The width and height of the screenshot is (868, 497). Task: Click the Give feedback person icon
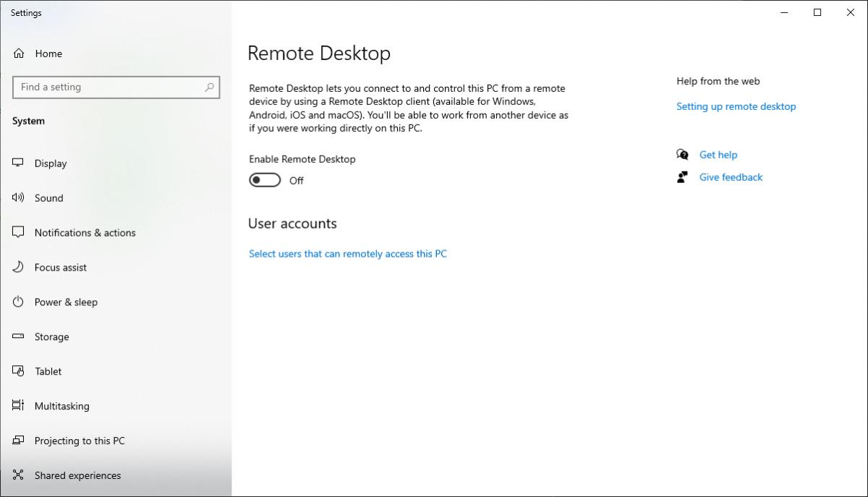(681, 177)
